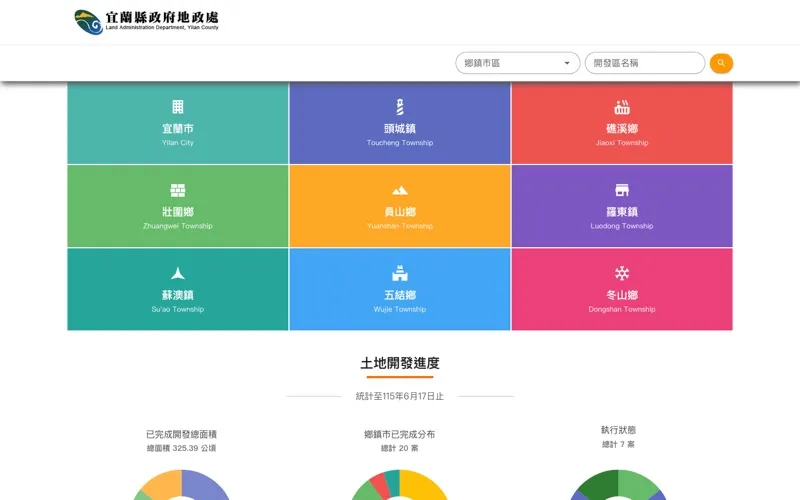Focus the 開發區名稱 search field

645,63
